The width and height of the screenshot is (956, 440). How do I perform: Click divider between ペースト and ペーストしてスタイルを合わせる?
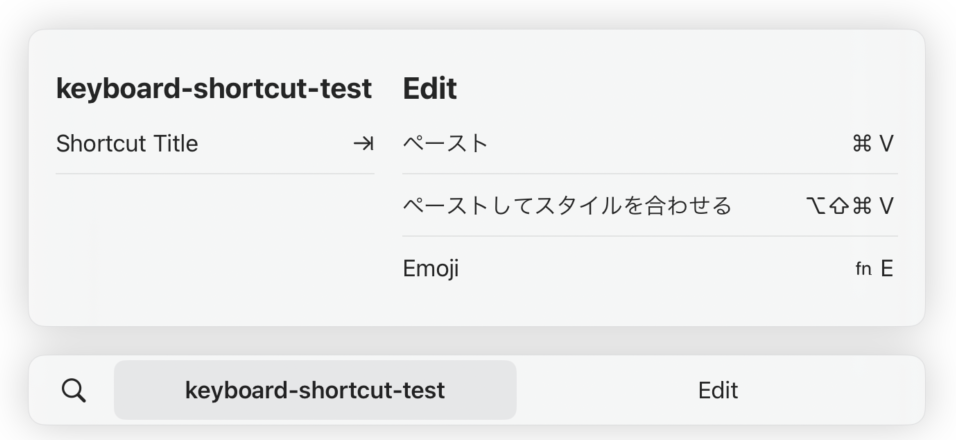[x=650, y=174]
